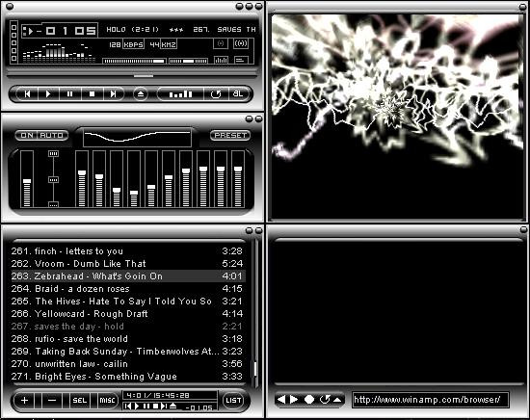Click the browser stop icon
The width and height of the screenshot is (530, 420).
[x=309, y=400]
